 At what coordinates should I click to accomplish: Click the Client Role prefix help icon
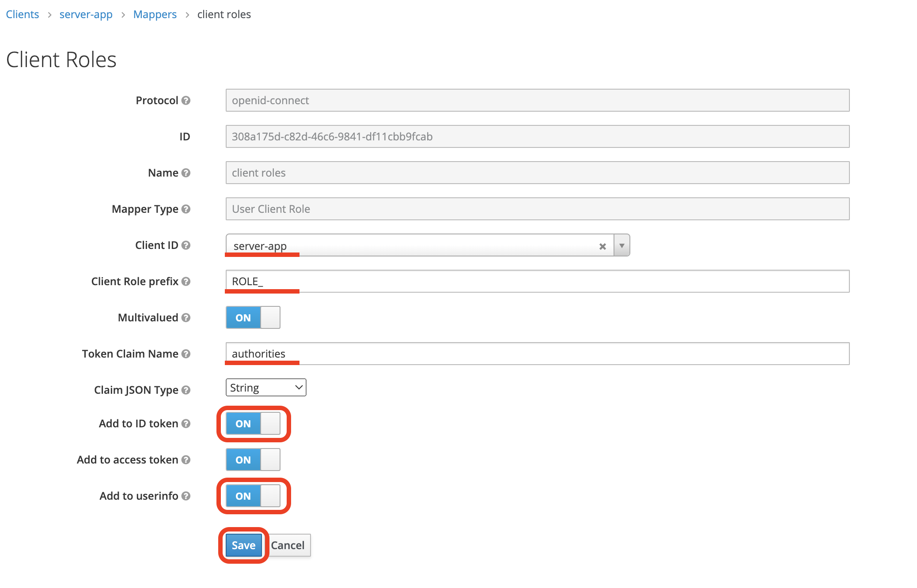186,281
